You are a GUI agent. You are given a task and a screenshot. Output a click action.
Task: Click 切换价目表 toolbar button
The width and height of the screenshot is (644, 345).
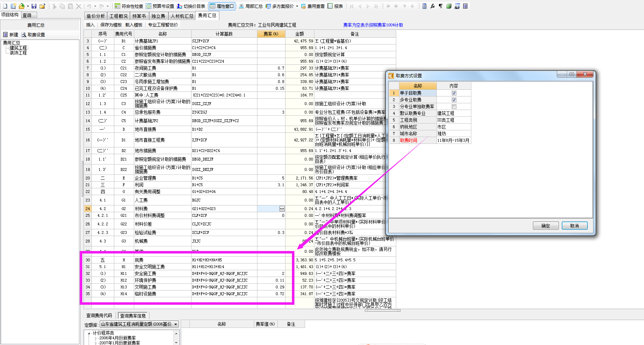click(191, 6)
